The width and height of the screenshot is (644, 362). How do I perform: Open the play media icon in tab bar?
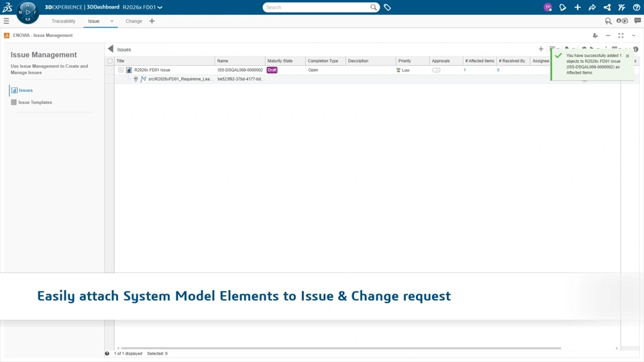pyautogui.click(x=623, y=21)
